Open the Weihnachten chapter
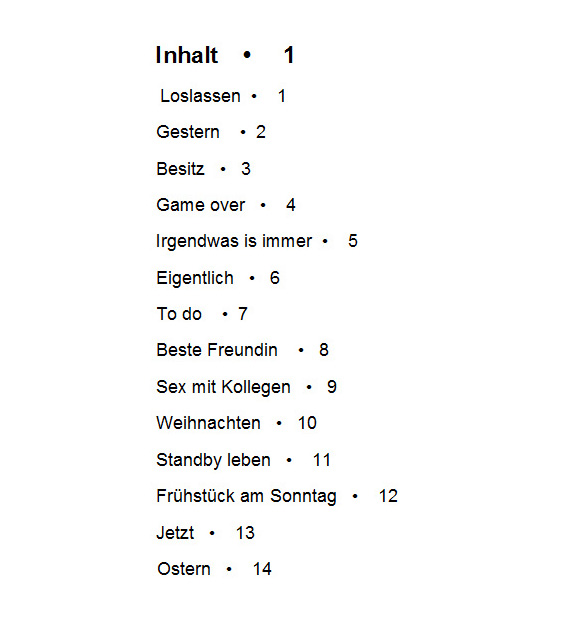The image size is (580, 624). coord(208,423)
